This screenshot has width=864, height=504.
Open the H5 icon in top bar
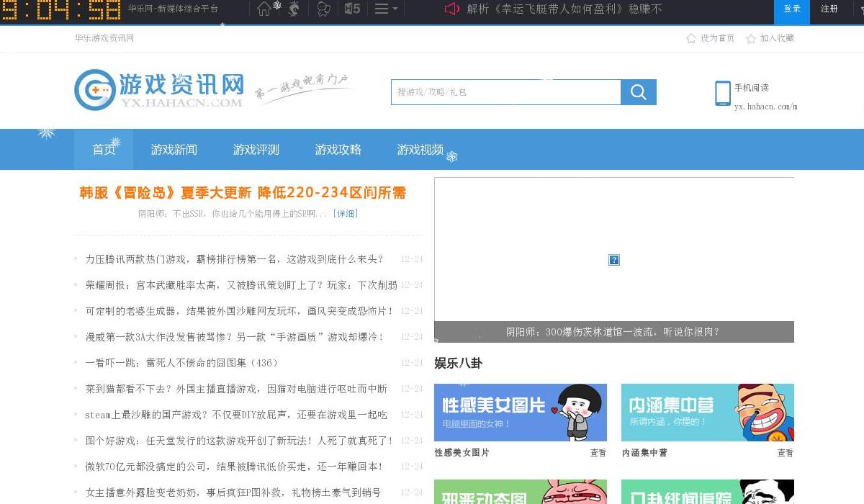pyautogui.click(x=352, y=9)
